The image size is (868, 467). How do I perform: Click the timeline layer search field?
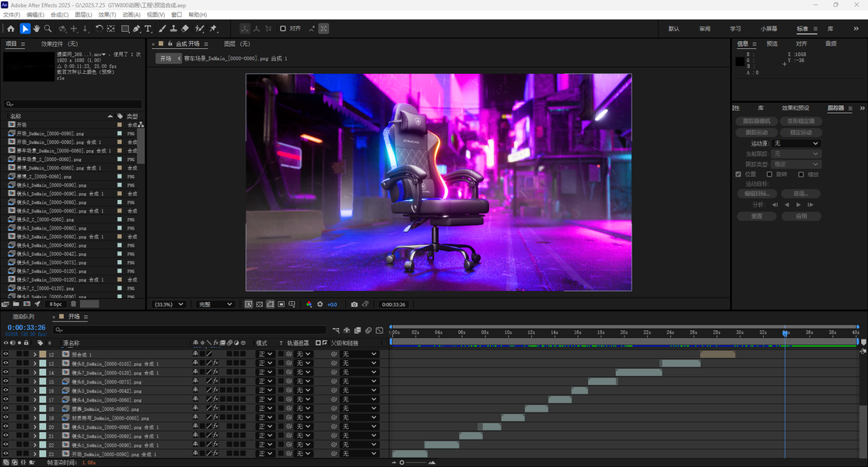pos(189,330)
